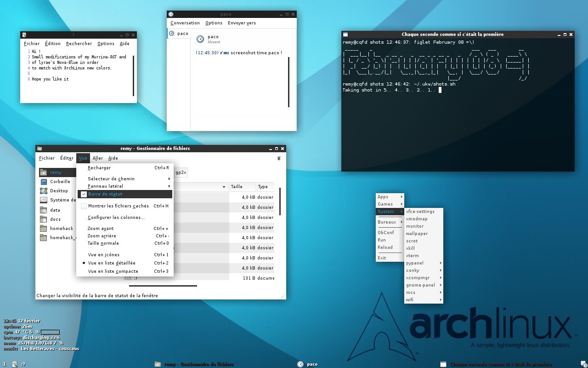Launch xfce-settings from the System submenu
This screenshot has height=368, width=588.
(x=424, y=212)
